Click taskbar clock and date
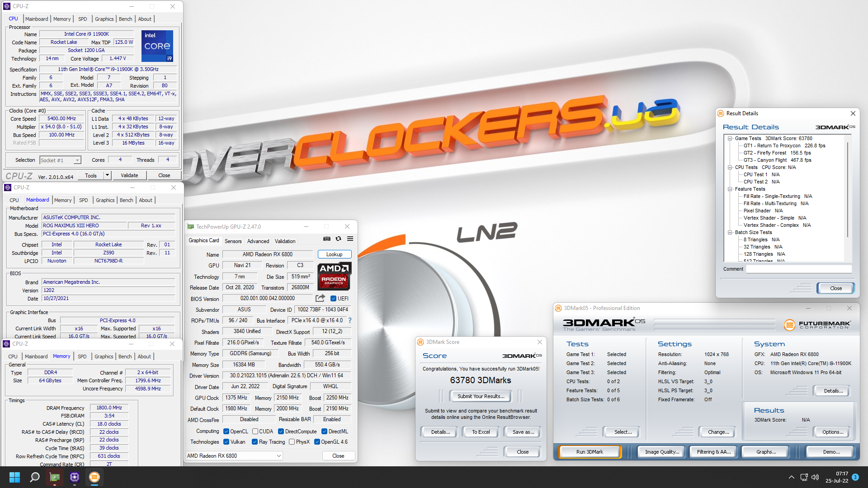868x488 pixels. click(837, 477)
